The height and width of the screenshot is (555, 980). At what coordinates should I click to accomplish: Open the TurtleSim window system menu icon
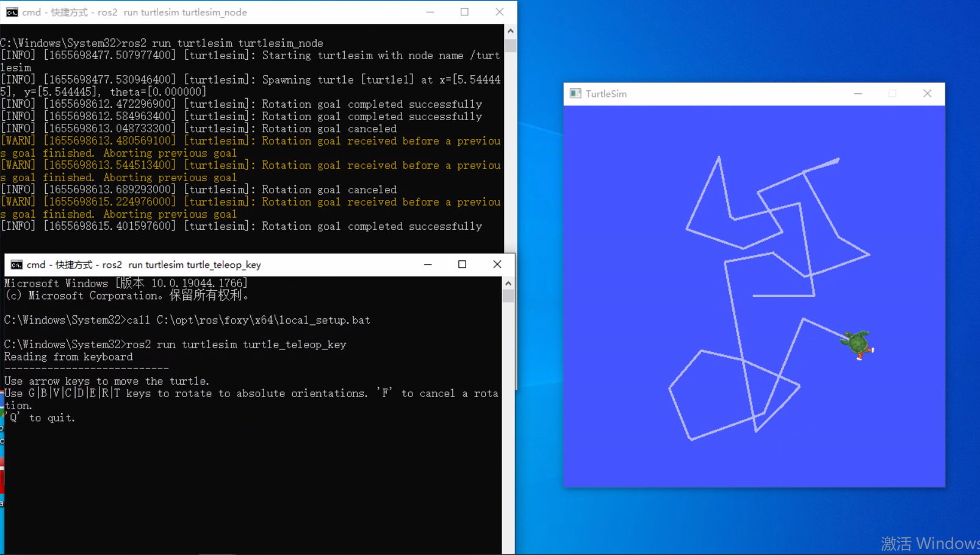(575, 93)
